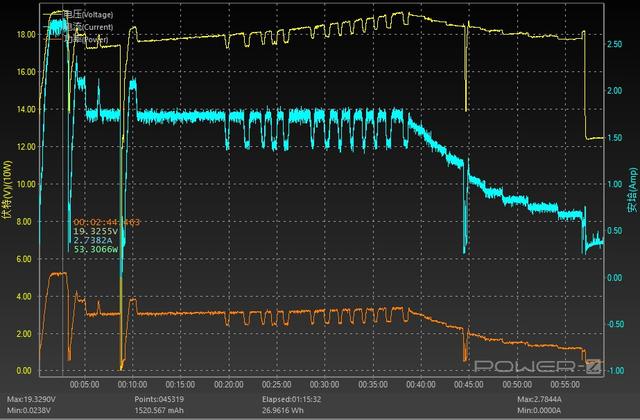This screenshot has width=640, height=420.
Task: Click the cursor readout 53.3066W
Action: 96,249
